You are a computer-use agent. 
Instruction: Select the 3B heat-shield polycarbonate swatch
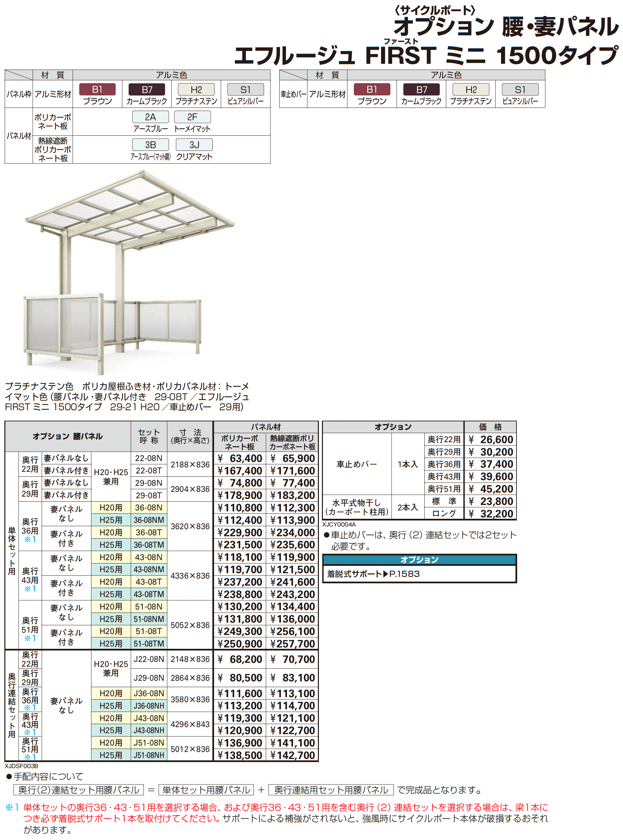click(x=151, y=145)
